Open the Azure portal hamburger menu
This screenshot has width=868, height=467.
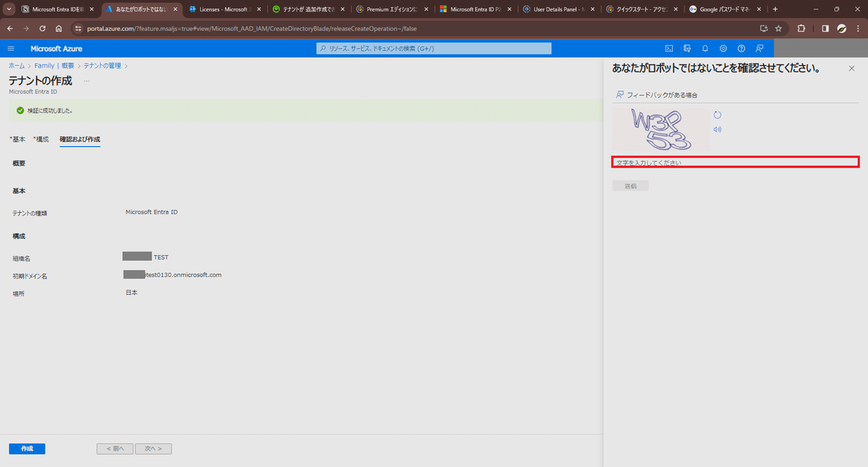tap(11, 49)
